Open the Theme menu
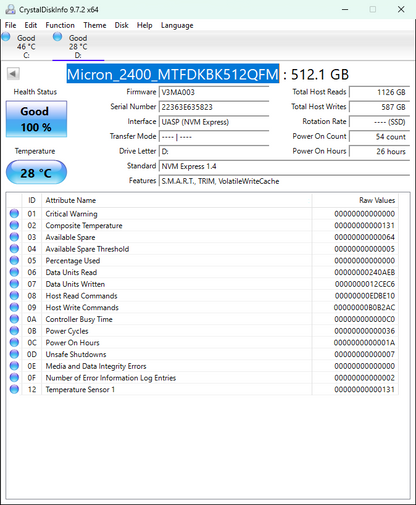Screen dimensions: 416x505 (95, 25)
